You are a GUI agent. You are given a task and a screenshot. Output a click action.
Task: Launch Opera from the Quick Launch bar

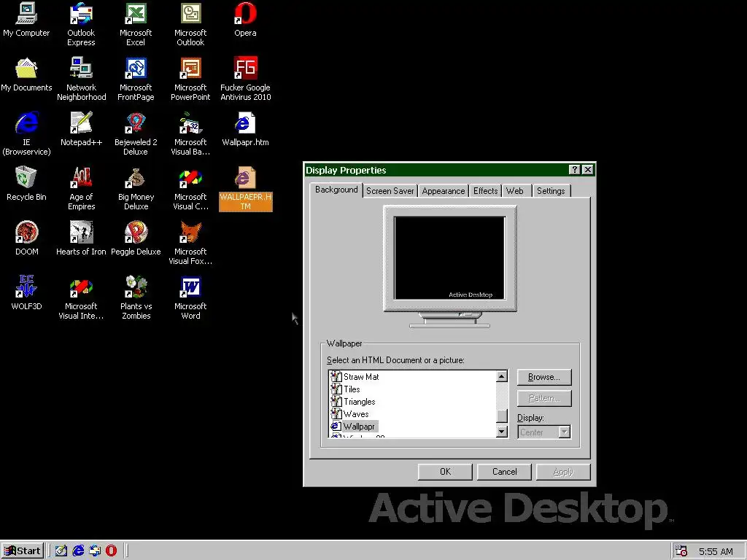point(111,551)
